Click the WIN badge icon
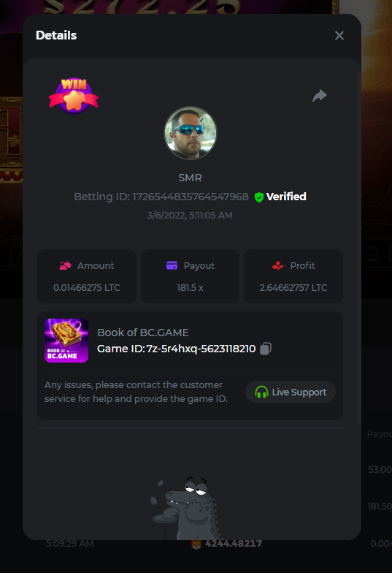392x573 pixels. coord(74,96)
